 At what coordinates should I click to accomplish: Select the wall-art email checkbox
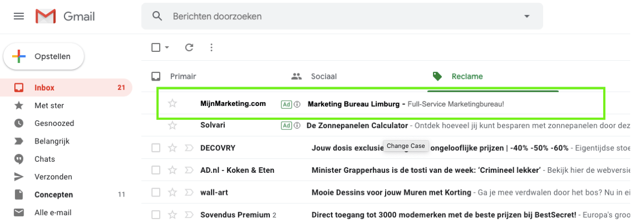pos(156,192)
